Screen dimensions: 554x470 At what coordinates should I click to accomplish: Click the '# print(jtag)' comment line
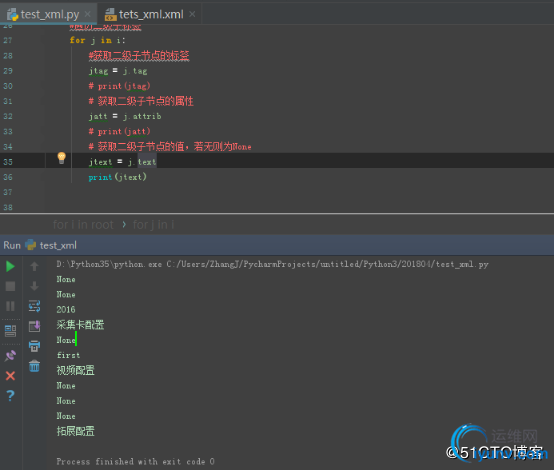pos(119,86)
